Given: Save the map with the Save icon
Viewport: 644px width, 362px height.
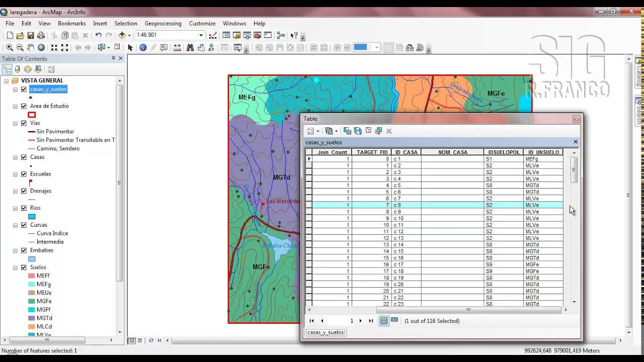Looking at the screenshot, I should [31, 35].
